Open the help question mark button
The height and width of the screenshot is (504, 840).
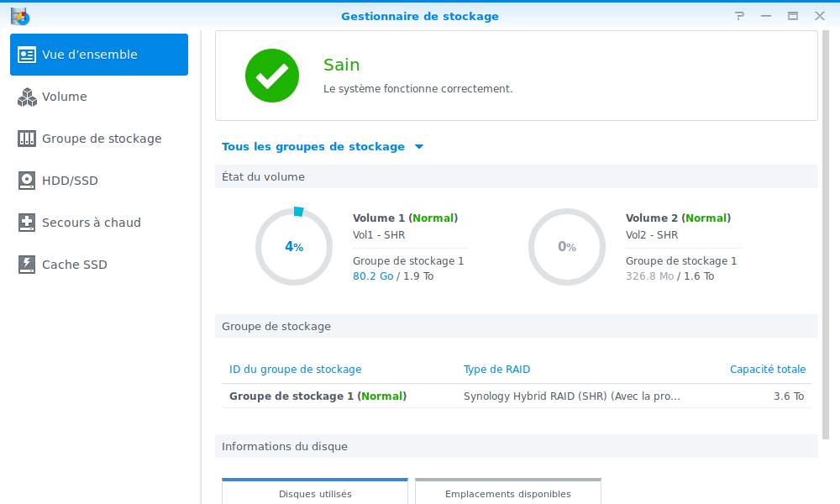(739, 16)
